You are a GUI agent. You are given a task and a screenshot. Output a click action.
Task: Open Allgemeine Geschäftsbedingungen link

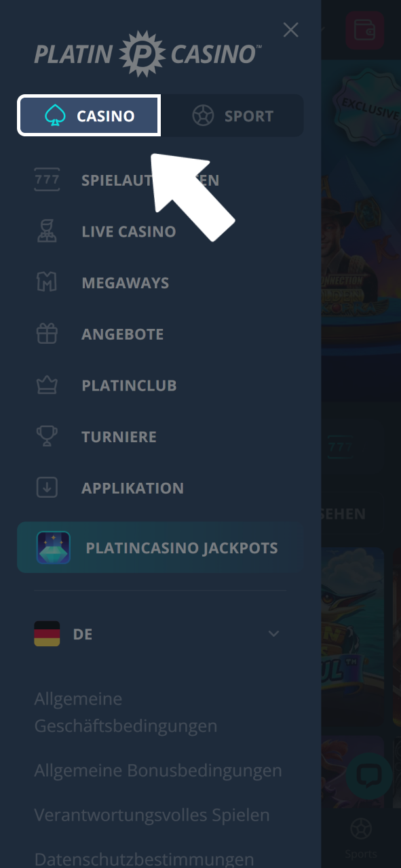[x=126, y=712]
